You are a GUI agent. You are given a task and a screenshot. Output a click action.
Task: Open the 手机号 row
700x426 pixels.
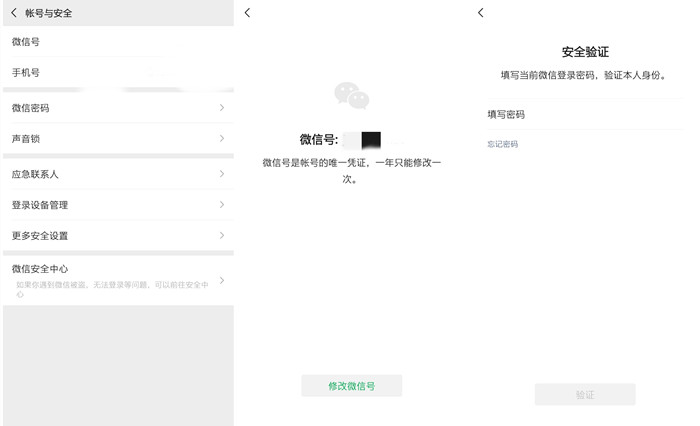(118, 72)
